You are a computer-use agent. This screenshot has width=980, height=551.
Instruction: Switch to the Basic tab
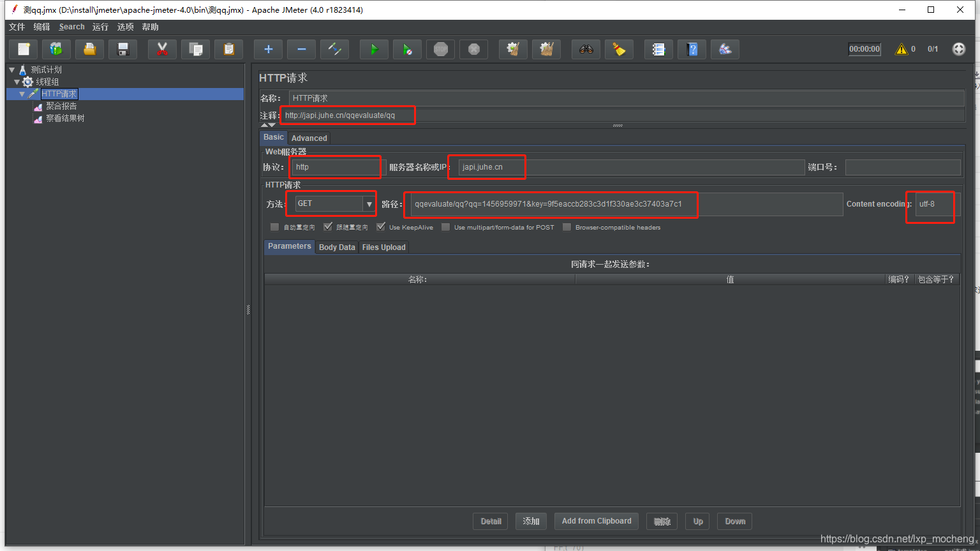(x=274, y=137)
